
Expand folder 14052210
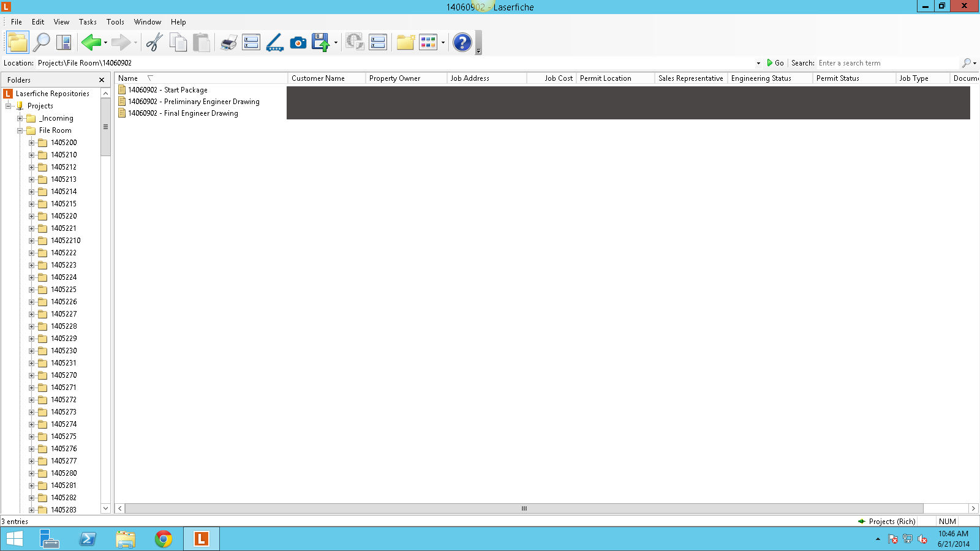32,241
